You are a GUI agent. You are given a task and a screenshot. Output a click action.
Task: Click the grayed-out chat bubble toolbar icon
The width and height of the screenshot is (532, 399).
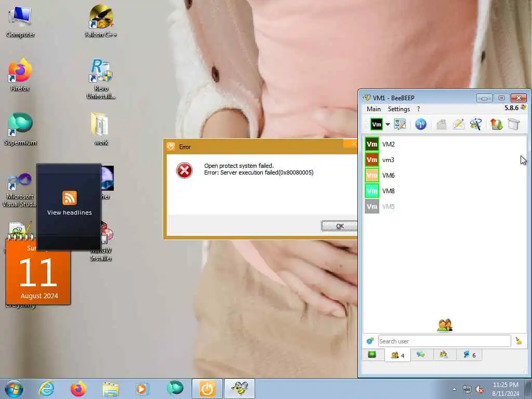[441, 124]
